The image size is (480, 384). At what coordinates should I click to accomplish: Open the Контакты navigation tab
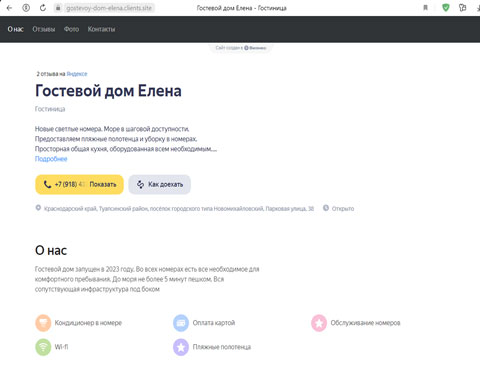pos(101,29)
